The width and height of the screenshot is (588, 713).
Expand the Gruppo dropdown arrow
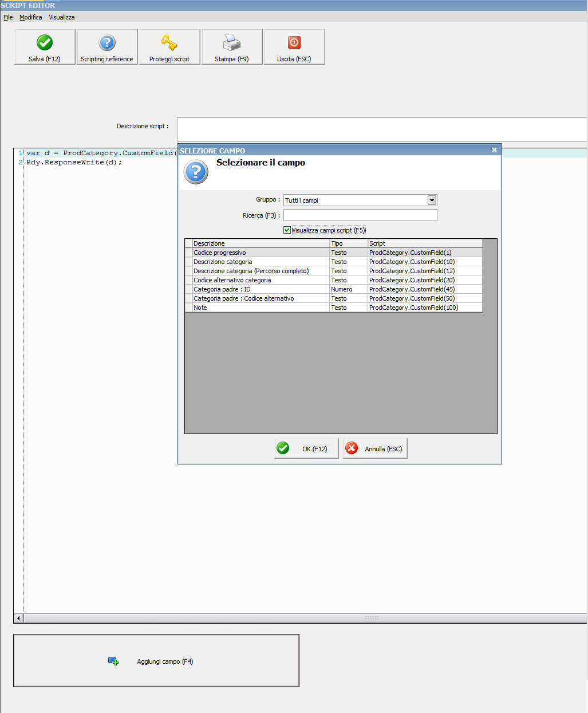point(432,200)
